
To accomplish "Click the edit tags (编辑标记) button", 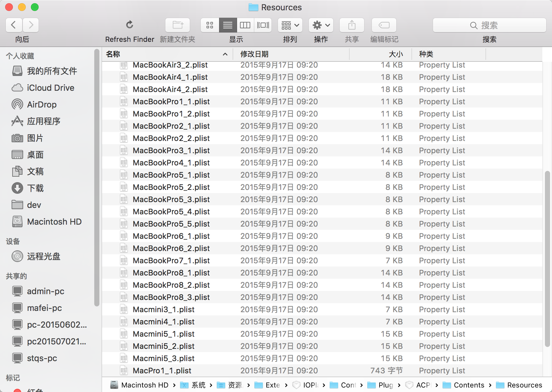I will [384, 25].
